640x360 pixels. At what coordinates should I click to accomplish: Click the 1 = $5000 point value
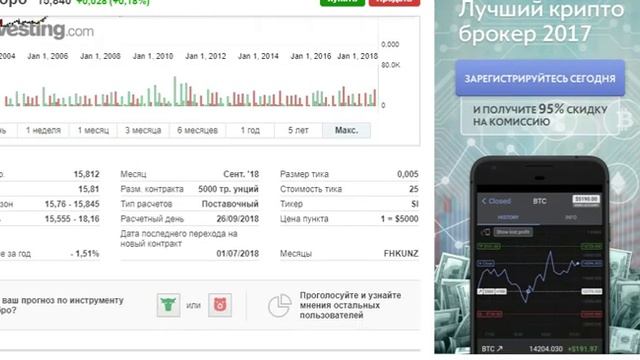tap(399, 219)
